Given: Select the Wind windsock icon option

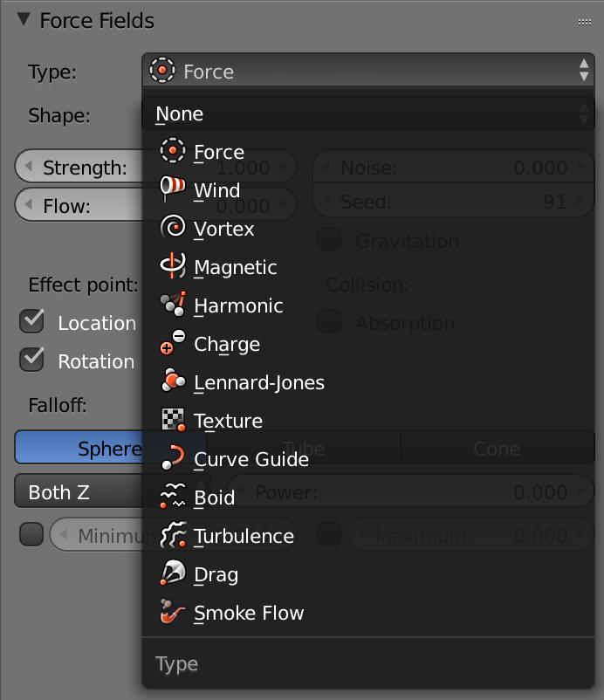Looking at the screenshot, I should coord(172,189).
